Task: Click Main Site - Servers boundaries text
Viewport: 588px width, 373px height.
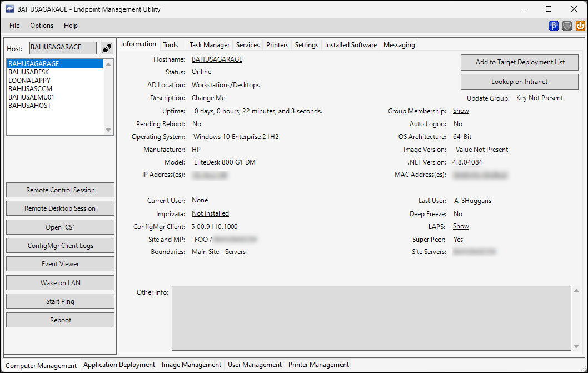Action: pos(218,252)
